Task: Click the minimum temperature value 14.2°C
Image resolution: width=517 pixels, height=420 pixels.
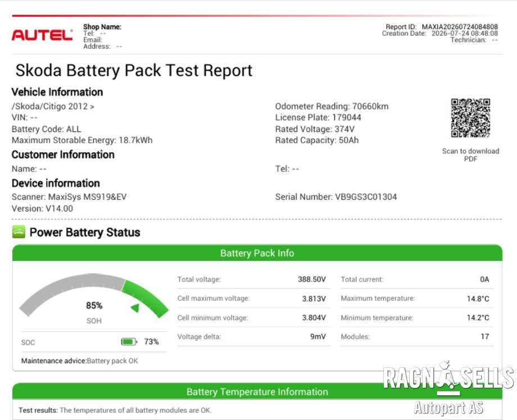Action: [478, 318]
